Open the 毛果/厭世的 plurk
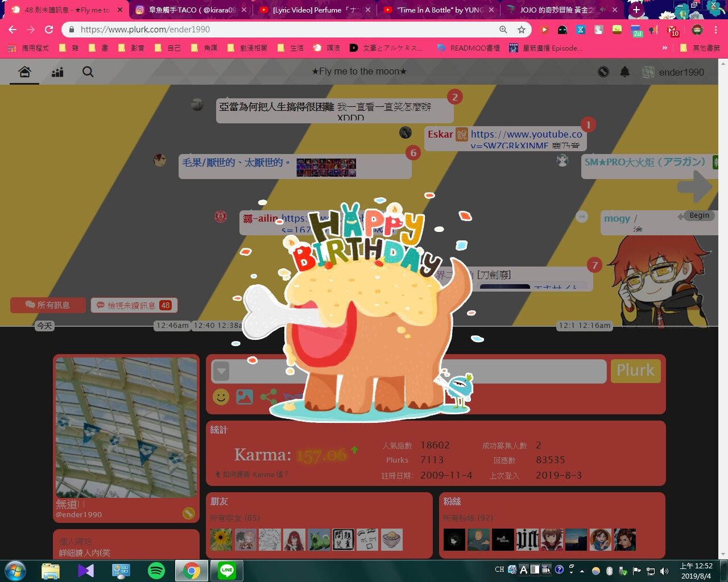728x582 pixels. coord(295,167)
